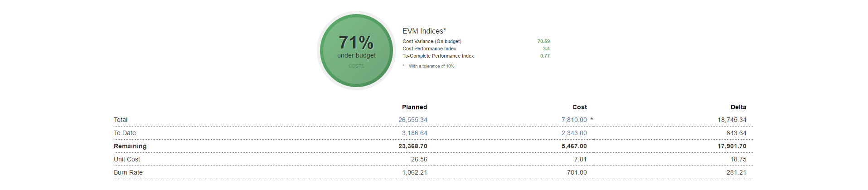Click the EVM Indices heading
This screenshot has height=190, width=868.
pos(424,31)
